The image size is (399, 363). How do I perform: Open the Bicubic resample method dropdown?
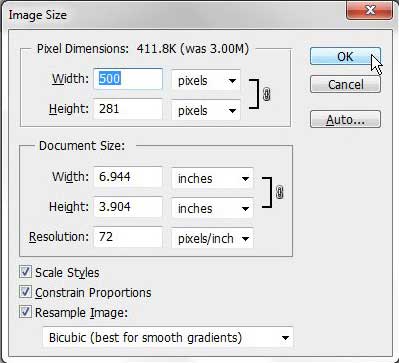pos(168,337)
